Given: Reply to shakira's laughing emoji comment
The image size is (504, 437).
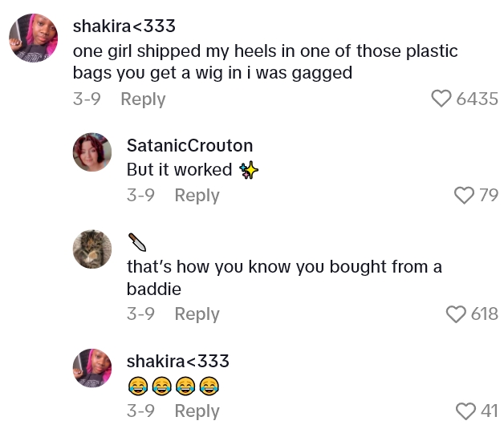Looking at the screenshot, I should [x=197, y=411].
